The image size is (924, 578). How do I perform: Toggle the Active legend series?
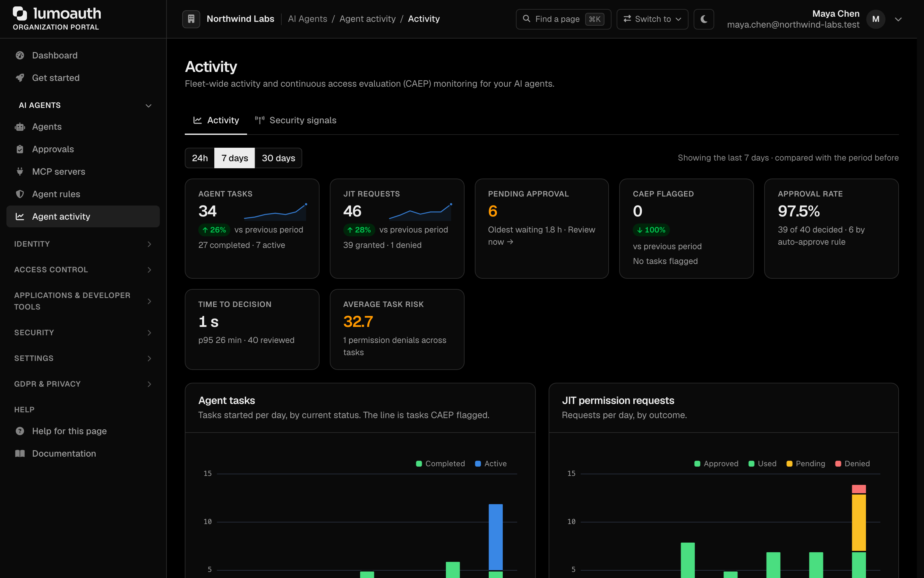click(491, 464)
